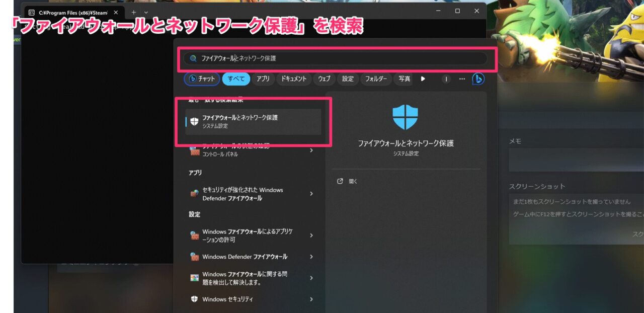Viewport: 644px width, 313px height.
Task: Click the firewall brick icon next to Windows Defender ファイアウォール
Action: coord(194,257)
